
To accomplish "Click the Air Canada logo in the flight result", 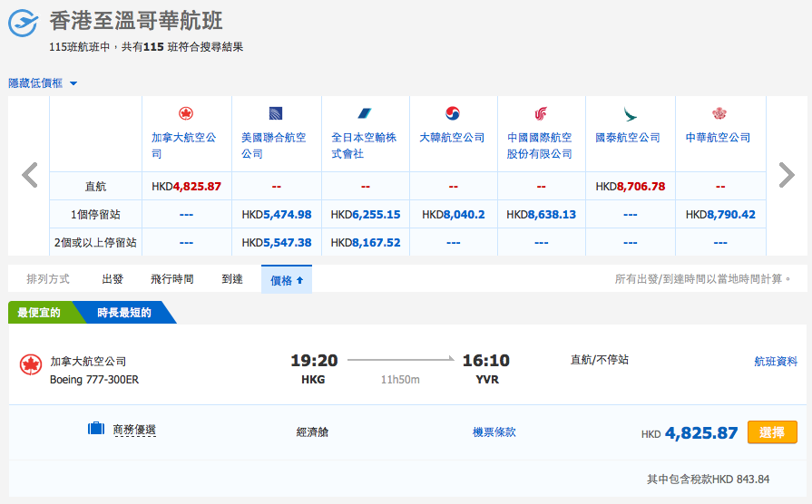I will (31, 364).
